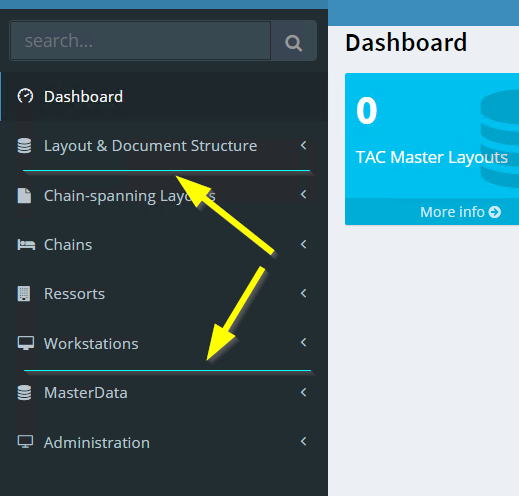Expand the Administration chevron
Screen dimensions: 519x496
pyautogui.click(x=303, y=441)
